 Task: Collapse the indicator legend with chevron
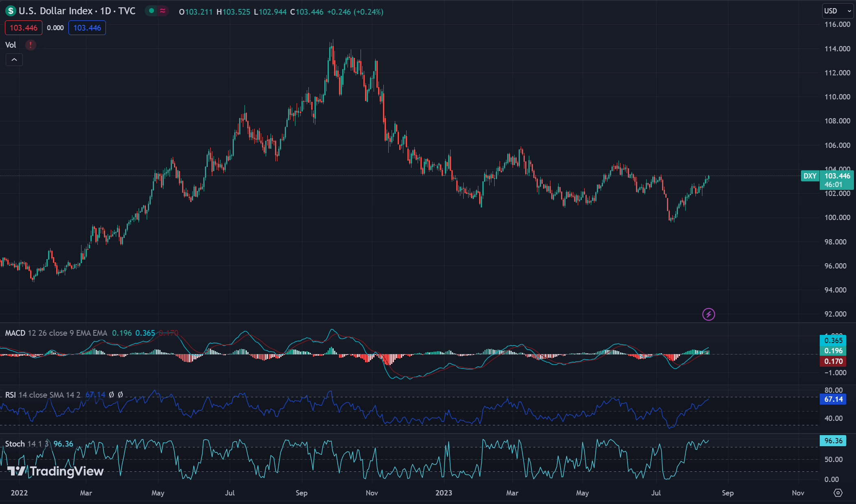(x=14, y=60)
